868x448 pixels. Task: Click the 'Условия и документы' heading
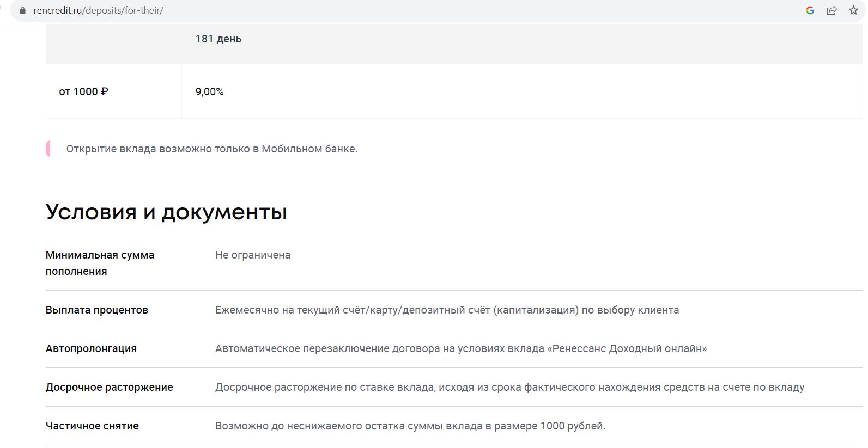[x=166, y=212]
